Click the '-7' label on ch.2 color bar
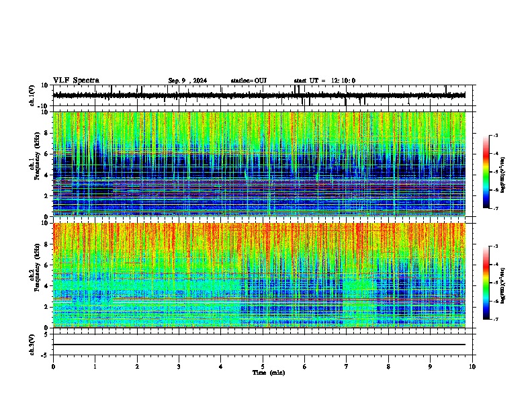 pyautogui.click(x=495, y=319)
